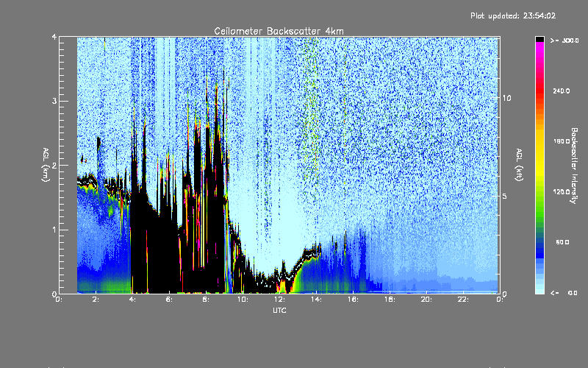Click the "1" km altitude tick label
The image size is (588, 368).
point(54,230)
